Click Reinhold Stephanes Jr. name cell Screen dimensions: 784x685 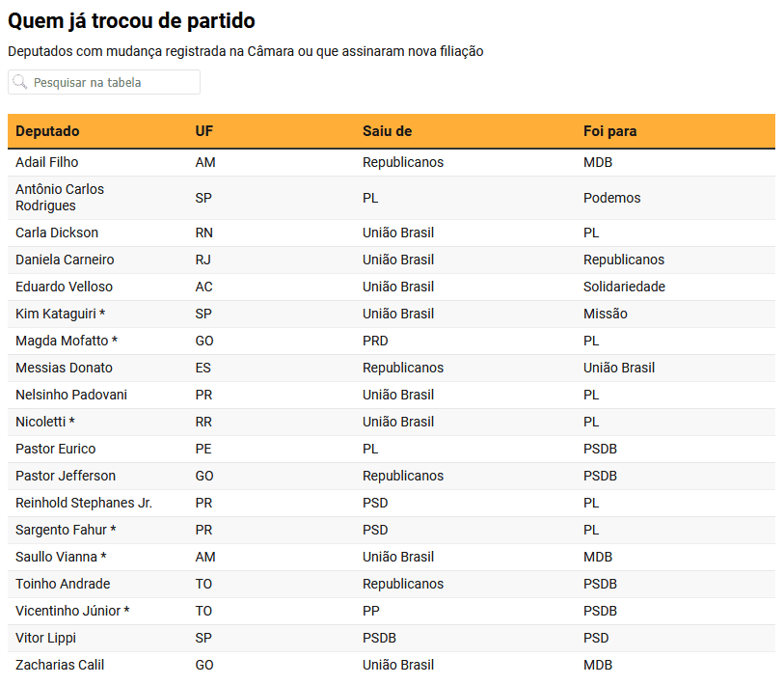coord(84,503)
